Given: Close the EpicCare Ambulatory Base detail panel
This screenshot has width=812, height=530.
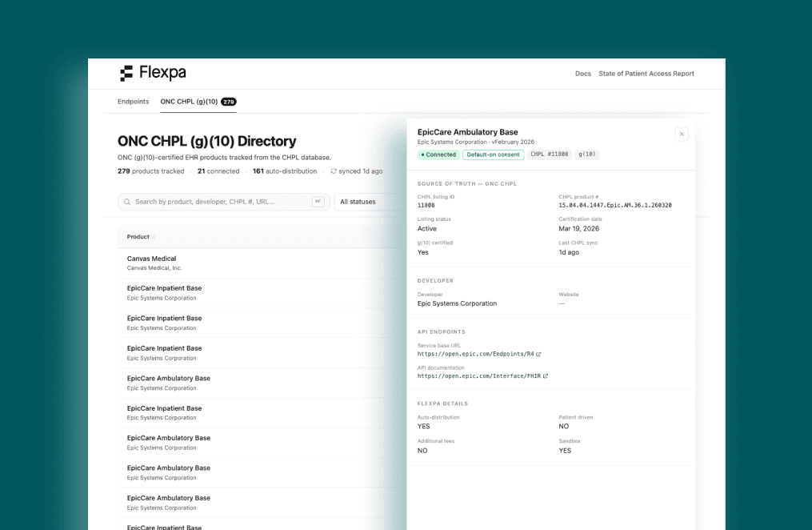Looking at the screenshot, I should (x=682, y=135).
